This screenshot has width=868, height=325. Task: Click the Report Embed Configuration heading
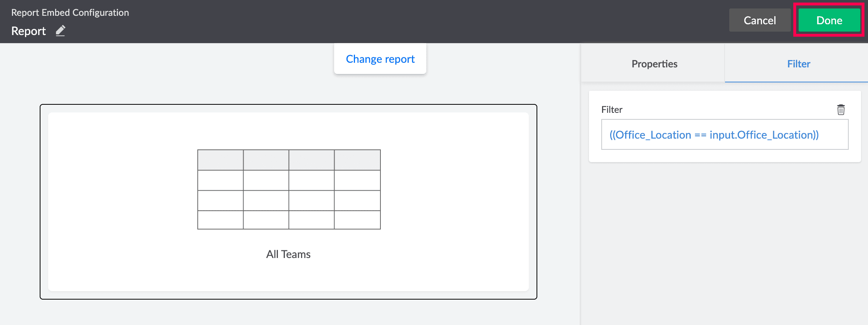click(70, 12)
